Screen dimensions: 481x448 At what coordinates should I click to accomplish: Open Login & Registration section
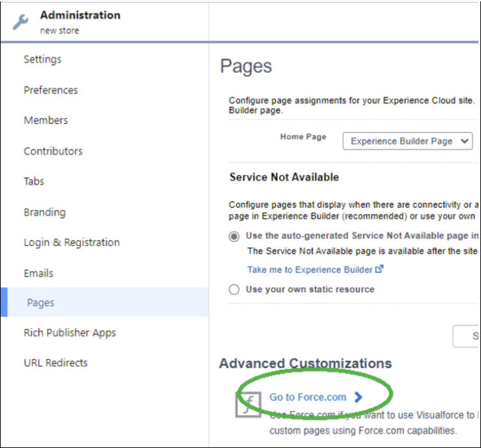click(x=72, y=242)
